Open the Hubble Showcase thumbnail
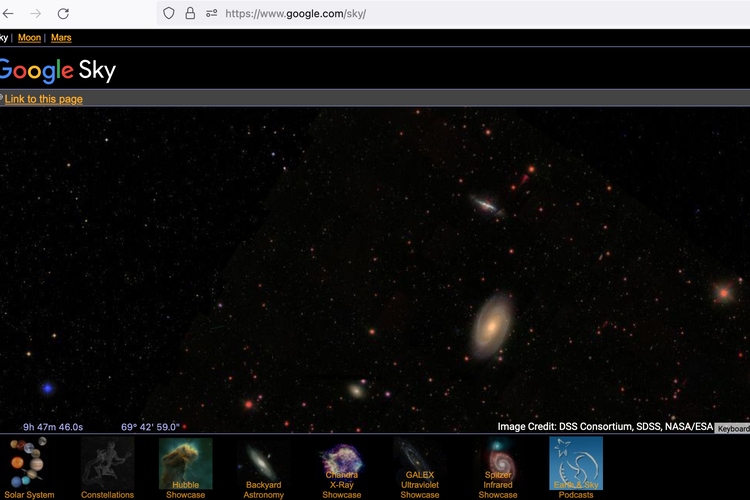 (185, 463)
